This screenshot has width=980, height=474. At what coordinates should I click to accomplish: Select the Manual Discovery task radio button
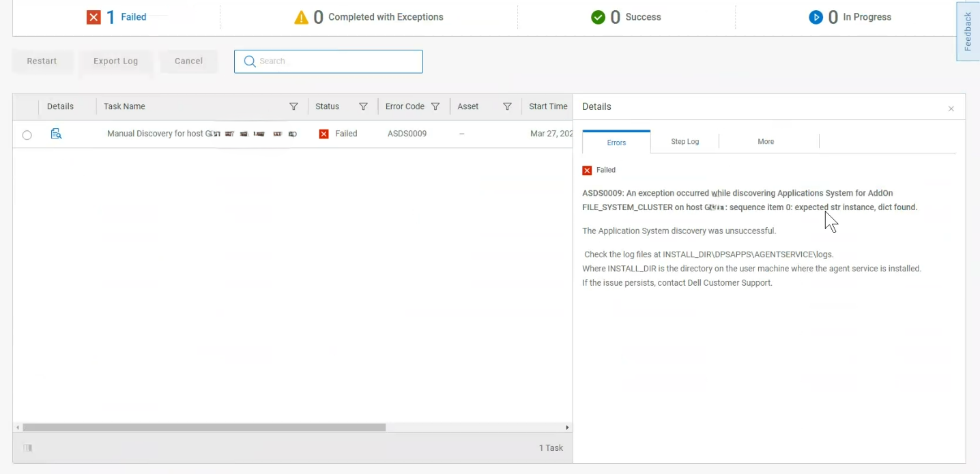coord(27,134)
